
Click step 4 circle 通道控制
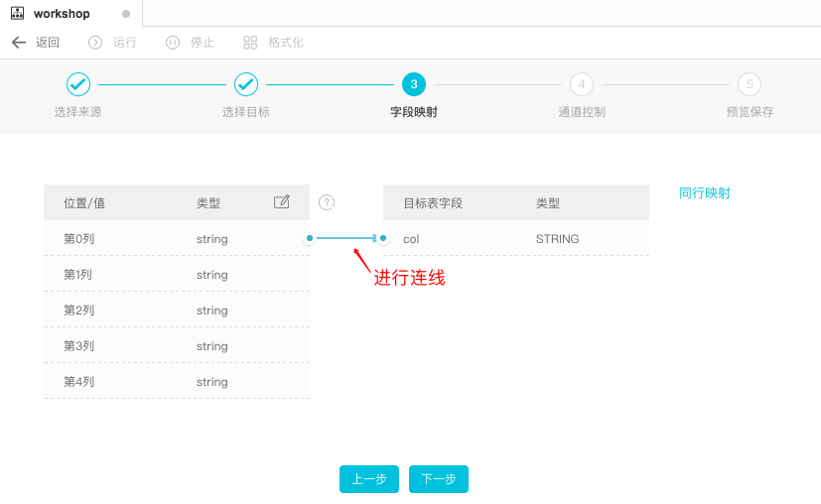[582, 84]
